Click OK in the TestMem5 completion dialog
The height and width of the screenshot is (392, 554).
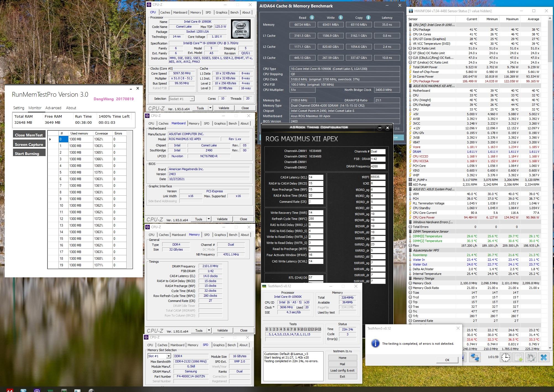(447, 360)
